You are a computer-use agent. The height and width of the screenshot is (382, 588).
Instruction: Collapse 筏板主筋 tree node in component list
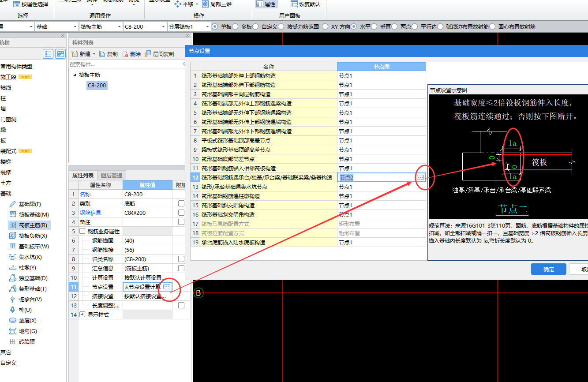tap(74, 75)
